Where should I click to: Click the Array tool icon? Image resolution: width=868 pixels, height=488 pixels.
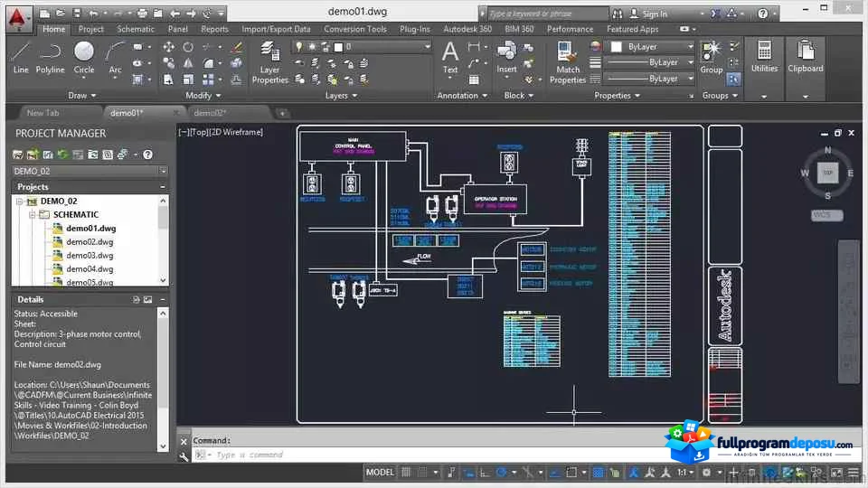coord(208,80)
